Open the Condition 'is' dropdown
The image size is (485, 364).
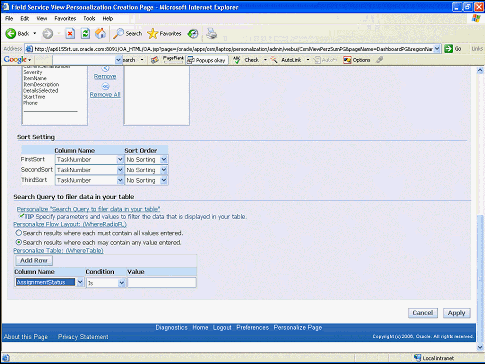[x=106, y=283]
